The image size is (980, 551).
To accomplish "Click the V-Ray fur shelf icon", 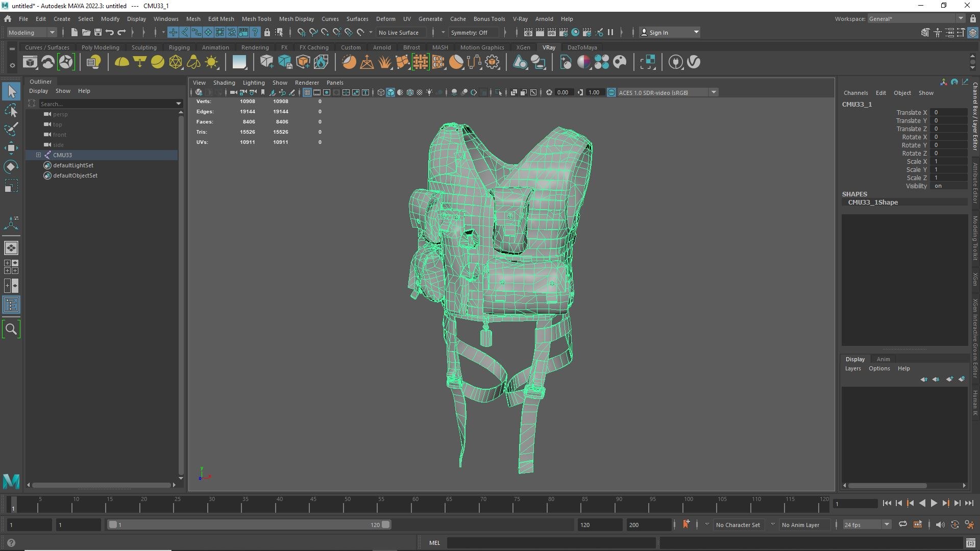I will [385, 62].
